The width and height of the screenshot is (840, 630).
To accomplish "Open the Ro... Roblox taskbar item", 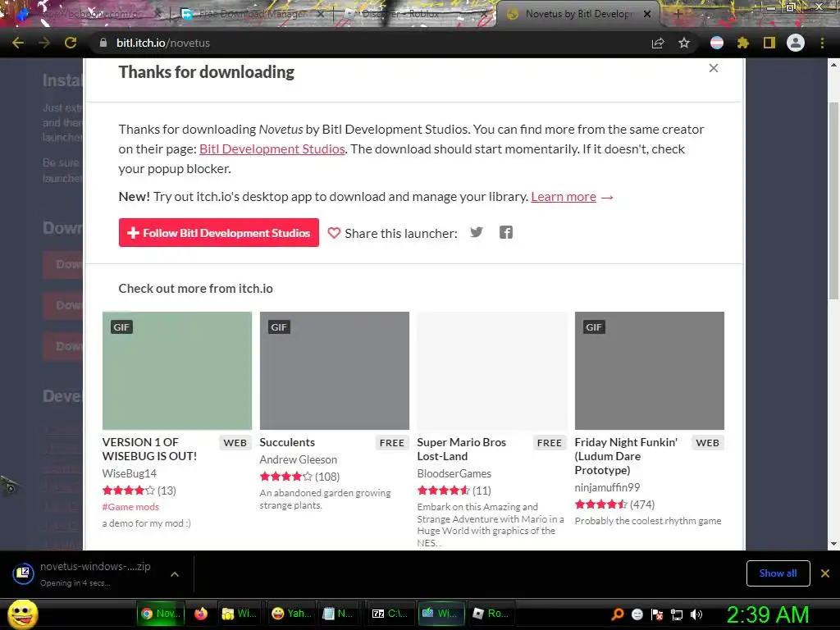I will tap(491, 614).
